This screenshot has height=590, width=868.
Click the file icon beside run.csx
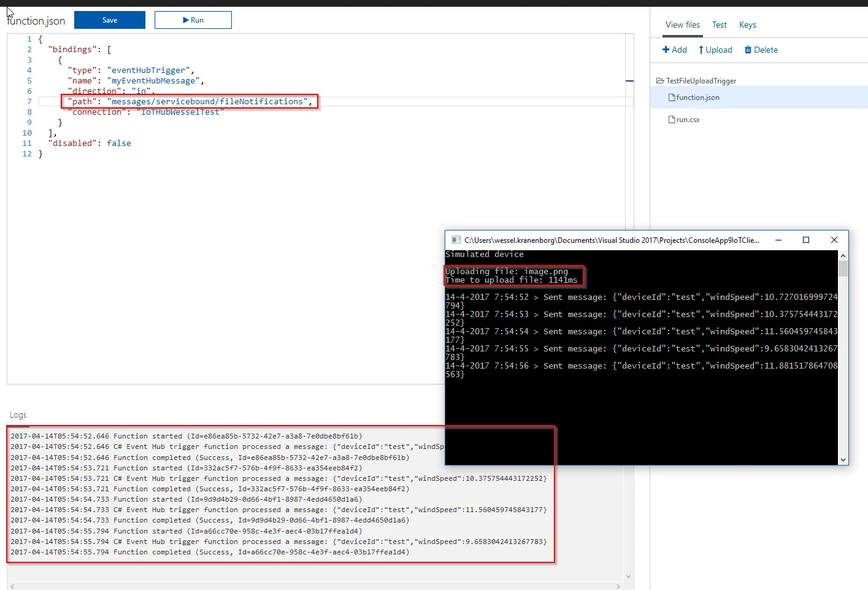tap(672, 120)
